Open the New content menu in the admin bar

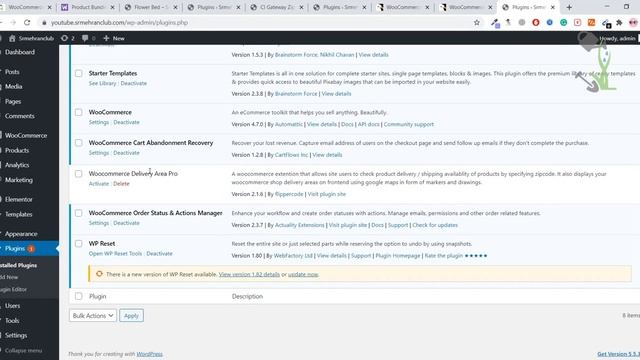point(114,38)
